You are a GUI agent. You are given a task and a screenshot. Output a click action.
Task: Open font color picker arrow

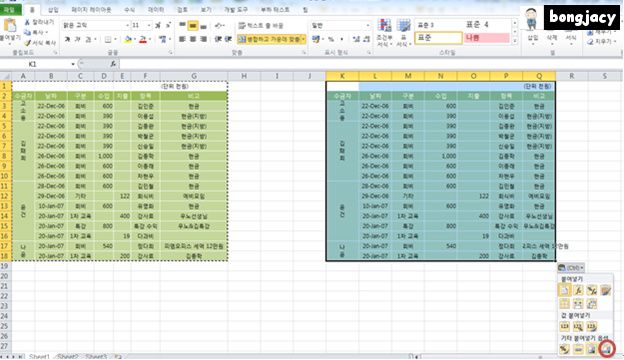tap(149, 39)
